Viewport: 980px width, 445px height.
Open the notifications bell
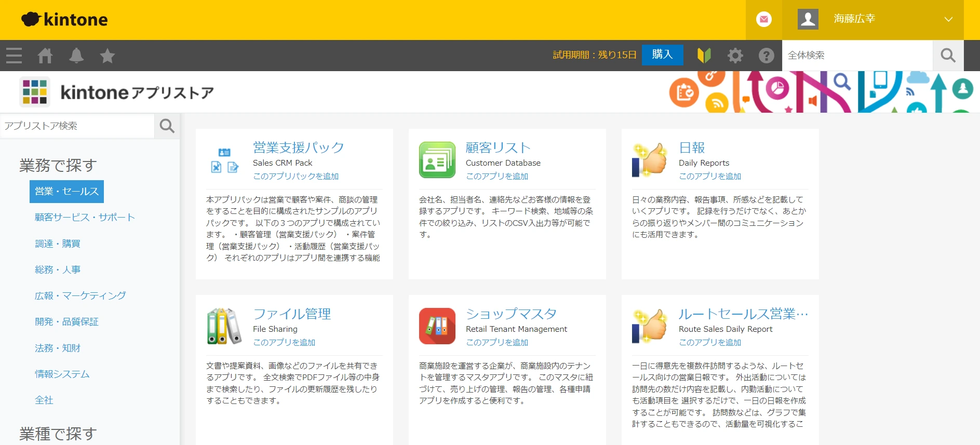[x=76, y=56]
